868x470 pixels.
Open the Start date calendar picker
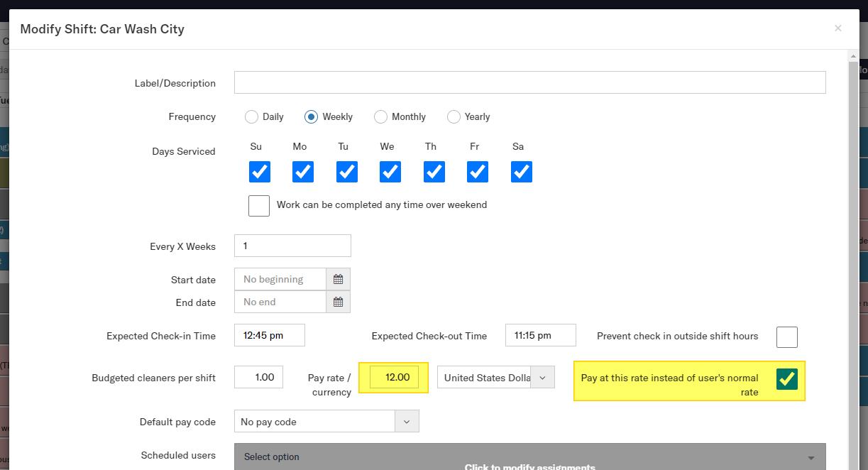[x=338, y=279]
